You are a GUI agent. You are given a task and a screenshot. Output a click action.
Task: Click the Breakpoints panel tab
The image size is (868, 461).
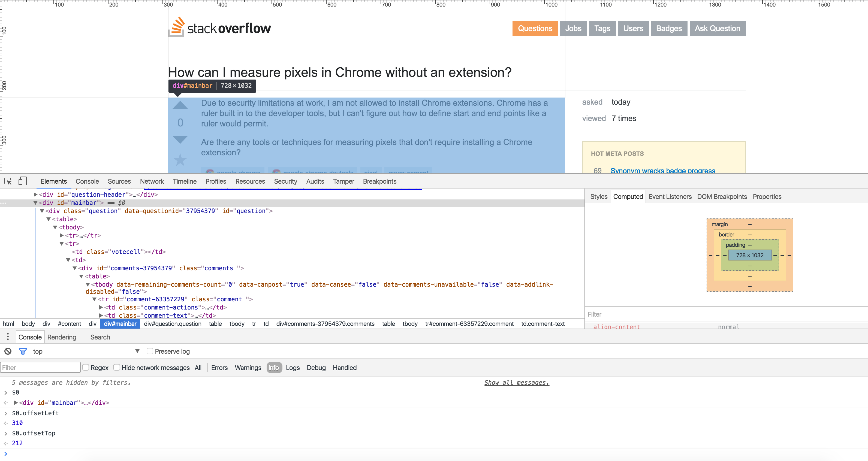click(379, 181)
